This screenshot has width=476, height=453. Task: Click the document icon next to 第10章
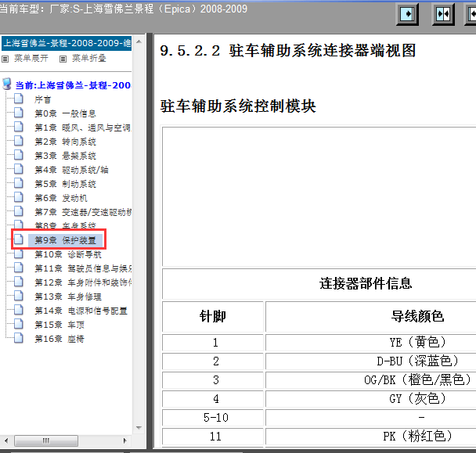pyautogui.click(x=19, y=253)
